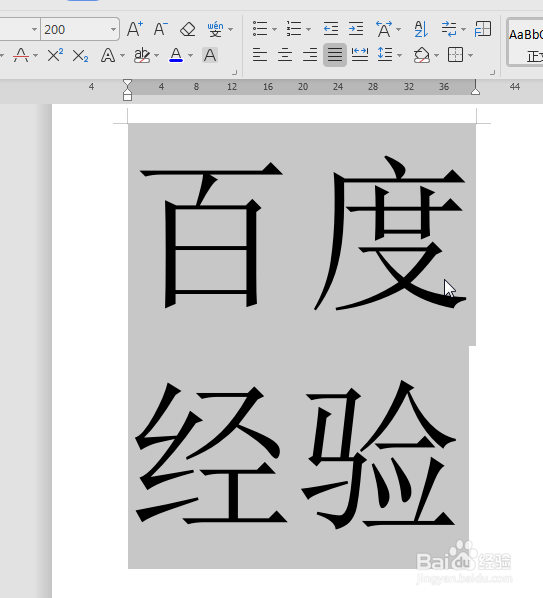Toggle character shading A button
Image resolution: width=543 pixels, height=598 pixels.
pyautogui.click(x=210, y=55)
